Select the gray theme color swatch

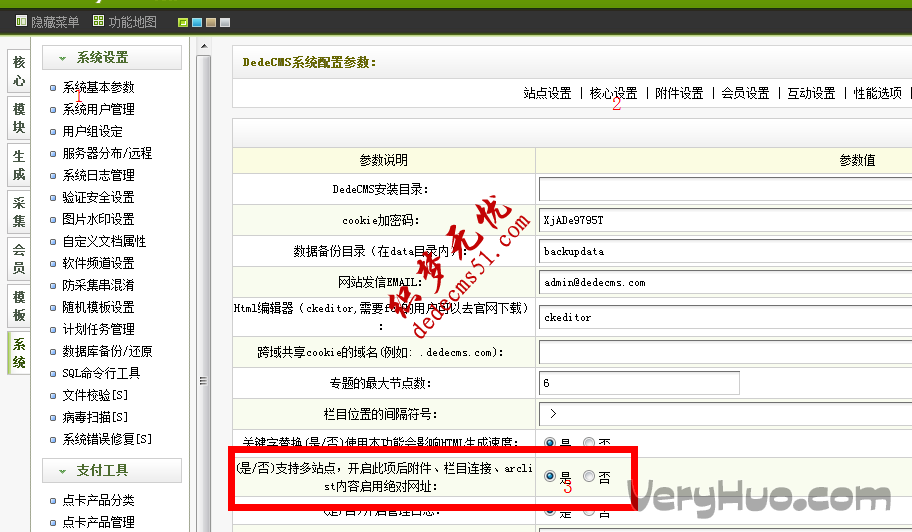tap(225, 23)
